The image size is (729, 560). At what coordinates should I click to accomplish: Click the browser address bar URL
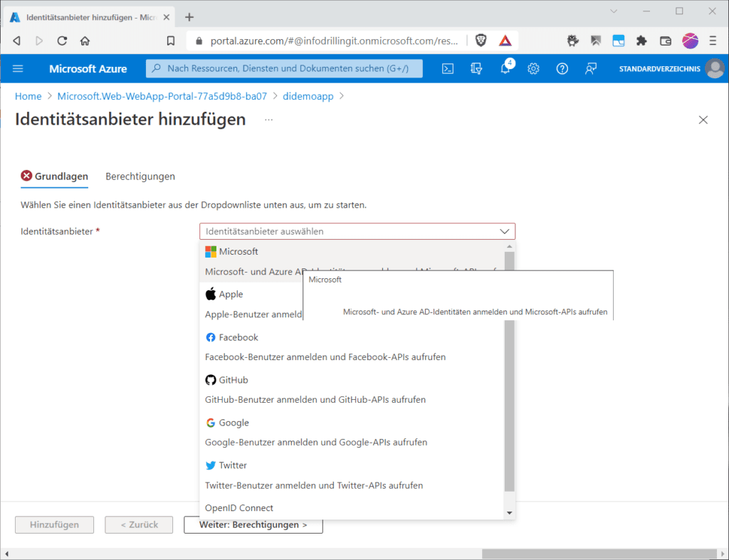[335, 41]
